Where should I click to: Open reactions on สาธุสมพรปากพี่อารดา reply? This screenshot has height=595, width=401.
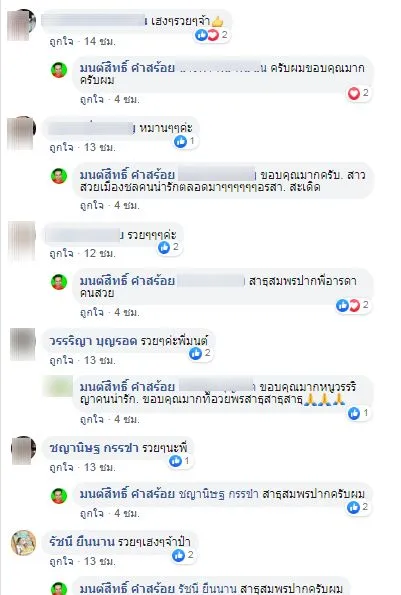tap(353, 305)
